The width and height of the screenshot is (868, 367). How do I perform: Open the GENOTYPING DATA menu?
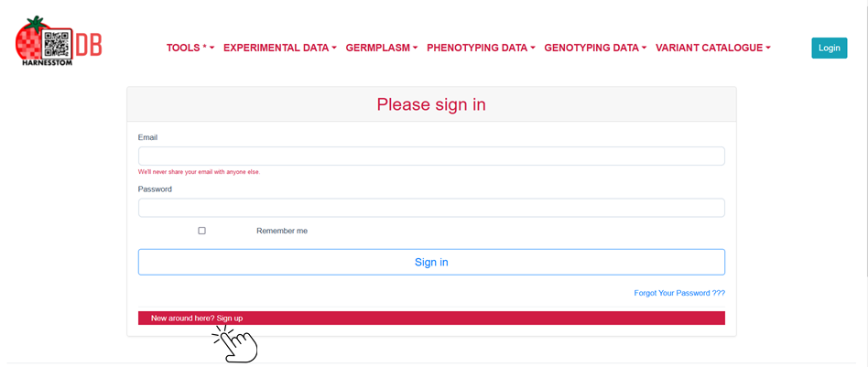[596, 48]
